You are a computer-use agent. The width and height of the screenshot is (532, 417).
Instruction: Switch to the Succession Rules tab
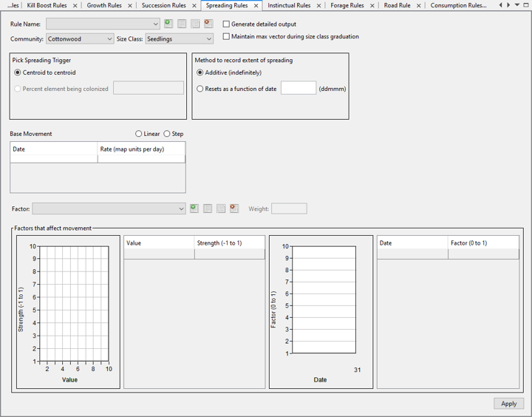coord(163,6)
